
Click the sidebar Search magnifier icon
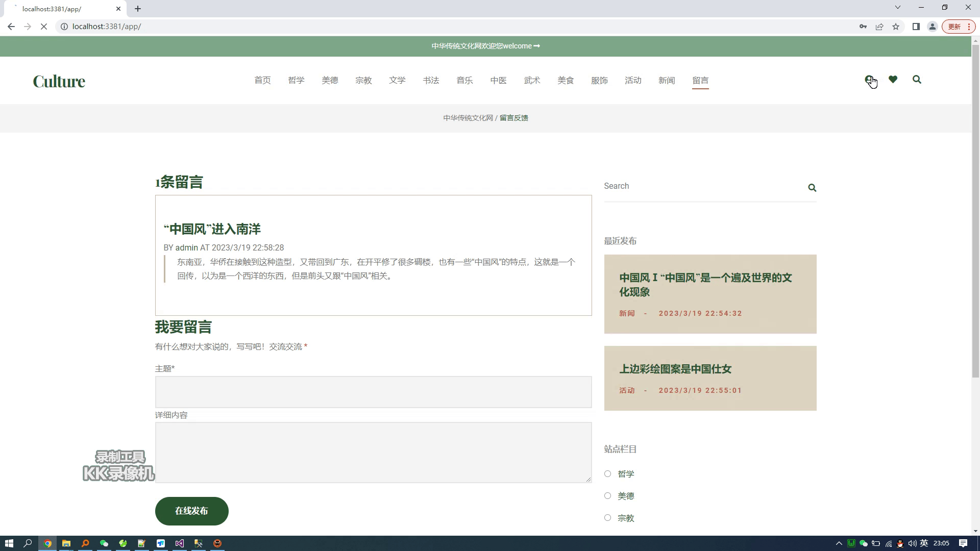[x=812, y=188]
